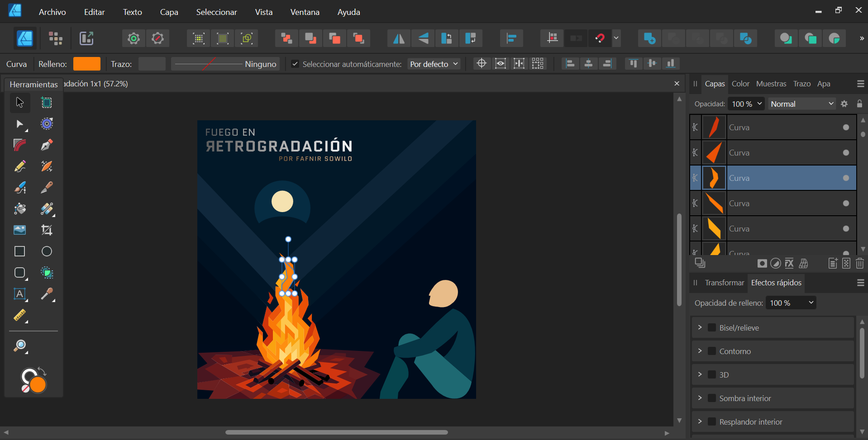Select the Place Image tool
868x440 pixels.
pyautogui.click(x=20, y=230)
